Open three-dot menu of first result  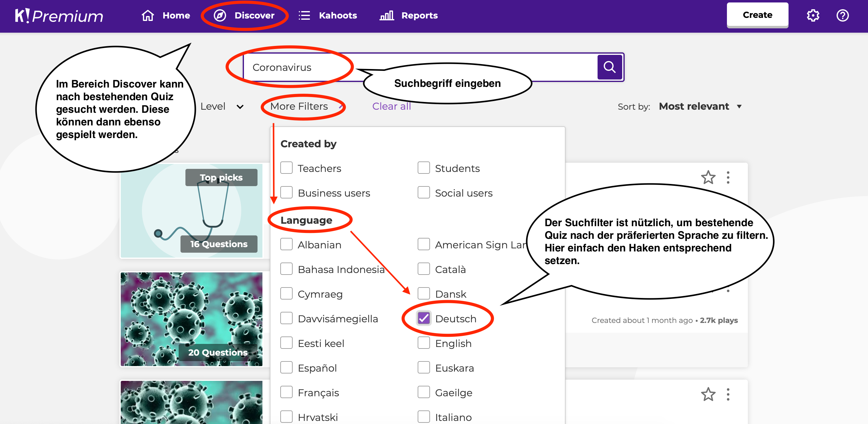tap(728, 177)
